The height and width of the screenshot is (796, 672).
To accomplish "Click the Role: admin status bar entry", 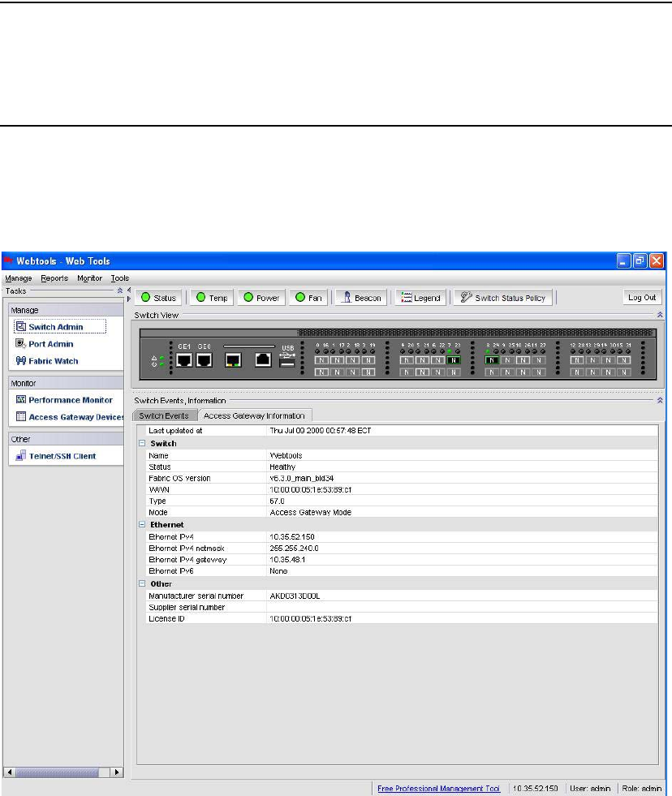I will coord(641,789).
